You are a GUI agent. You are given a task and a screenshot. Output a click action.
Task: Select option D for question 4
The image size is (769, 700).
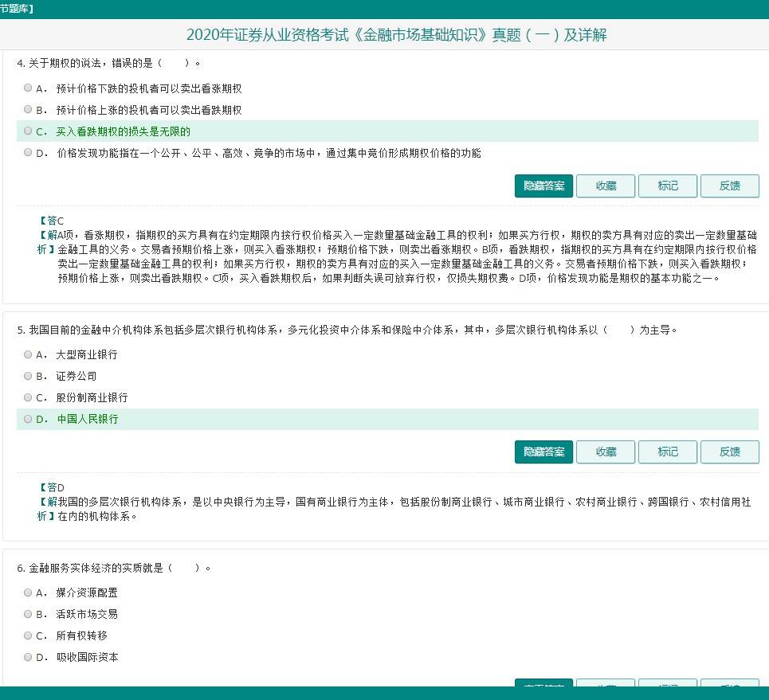tap(28, 152)
